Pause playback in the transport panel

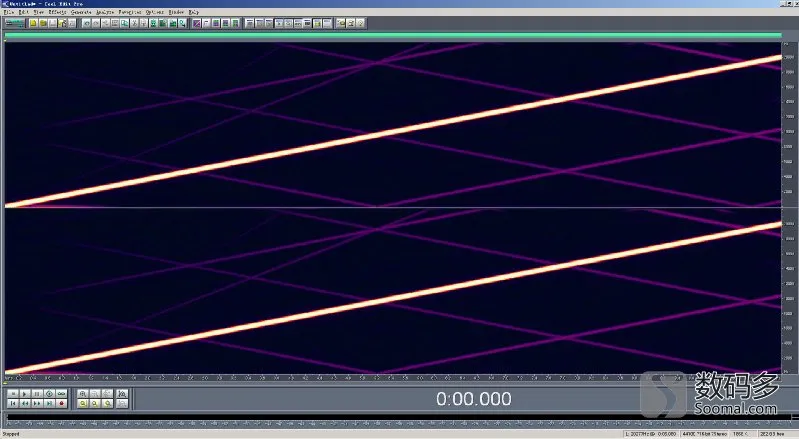pyautogui.click(x=37, y=394)
